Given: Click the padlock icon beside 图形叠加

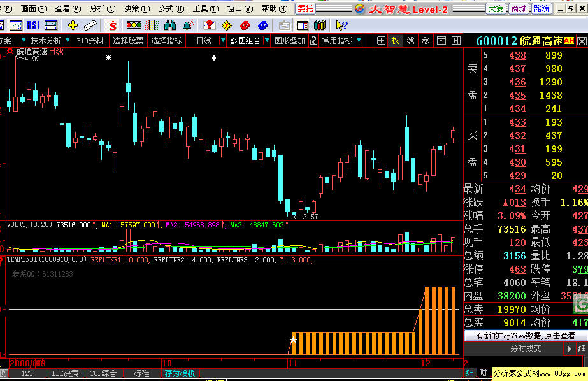Looking at the screenshot, I should click(x=313, y=41).
